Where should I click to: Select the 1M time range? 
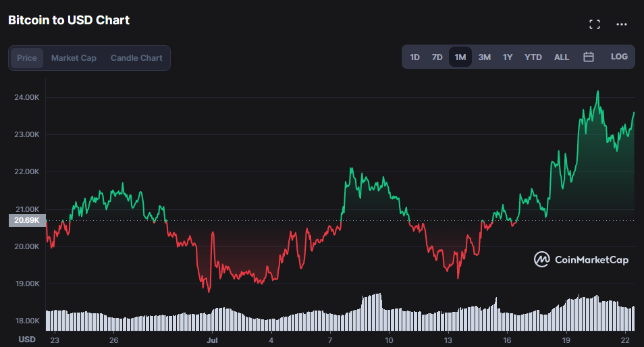pos(460,57)
